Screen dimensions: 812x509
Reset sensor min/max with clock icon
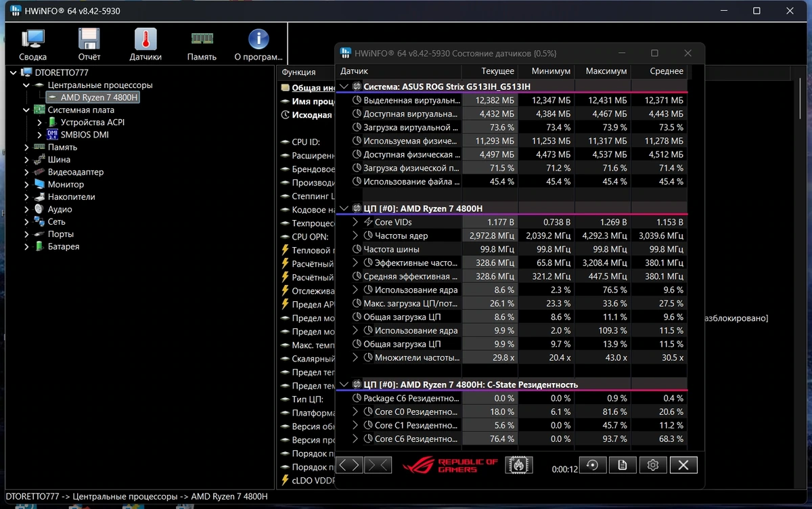click(x=592, y=465)
